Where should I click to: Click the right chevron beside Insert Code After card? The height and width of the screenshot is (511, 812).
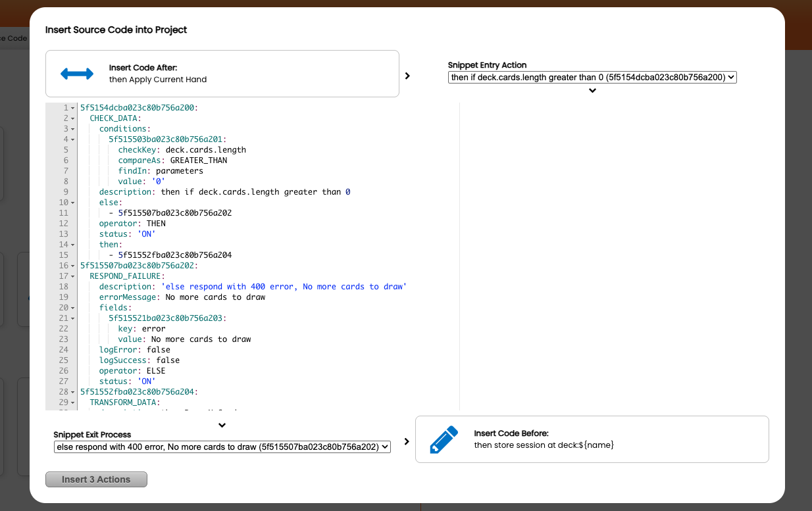coord(407,76)
